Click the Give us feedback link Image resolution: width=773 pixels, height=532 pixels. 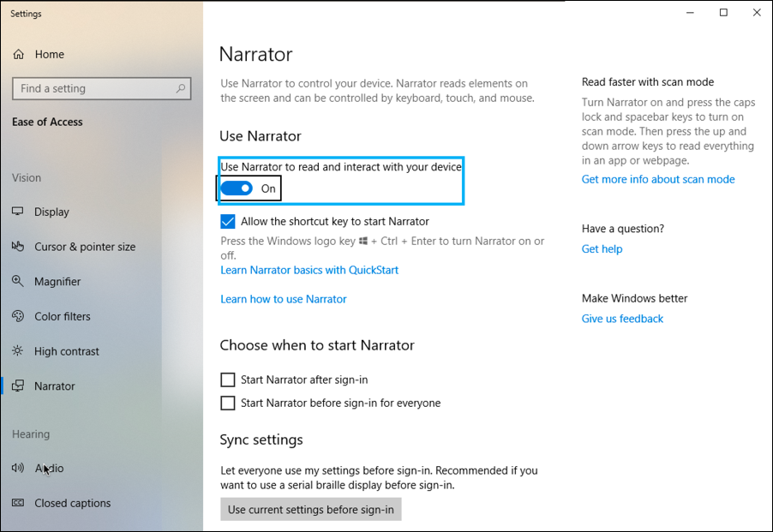[x=622, y=318]
